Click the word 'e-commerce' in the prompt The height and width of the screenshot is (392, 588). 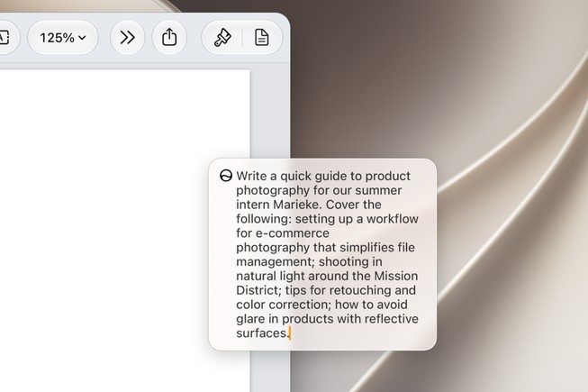pyautogui.click(x=293, y=233)
